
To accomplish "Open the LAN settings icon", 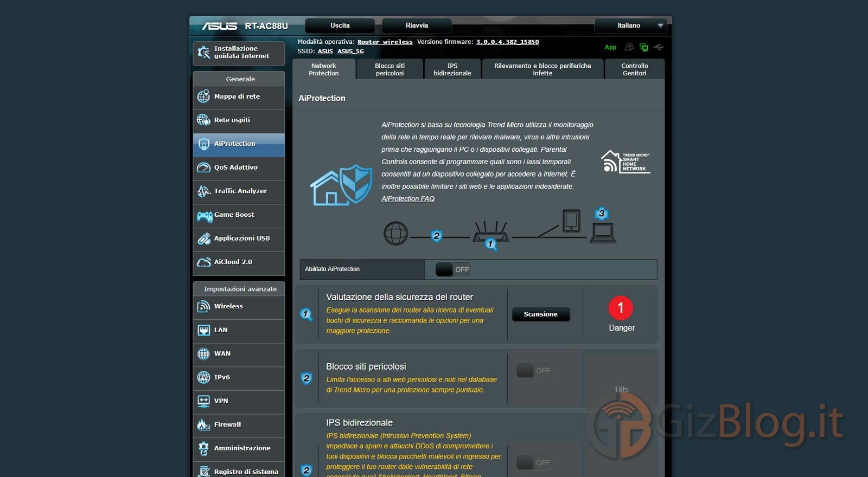I will [x=203, y=330].
